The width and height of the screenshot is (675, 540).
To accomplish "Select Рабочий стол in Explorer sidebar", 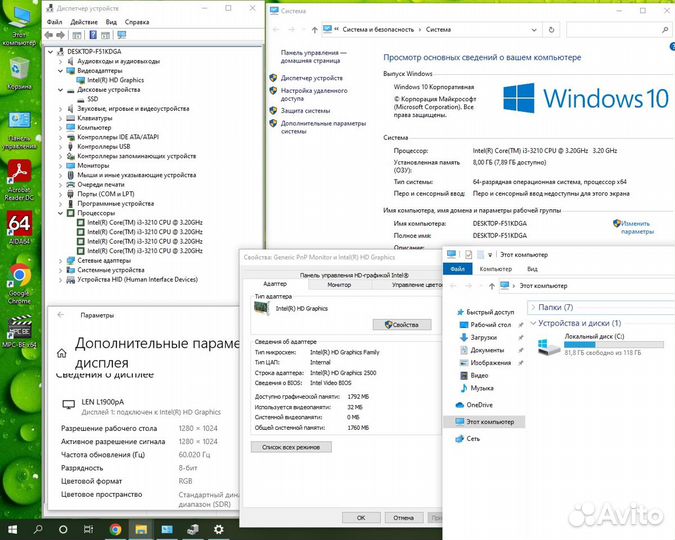I will (x=490, y=325).
